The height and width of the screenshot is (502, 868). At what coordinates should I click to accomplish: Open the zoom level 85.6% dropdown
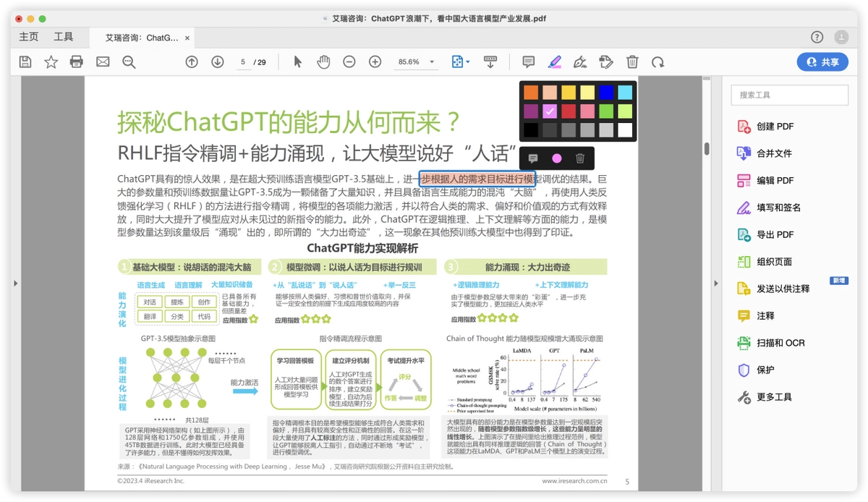coord(416,62)
